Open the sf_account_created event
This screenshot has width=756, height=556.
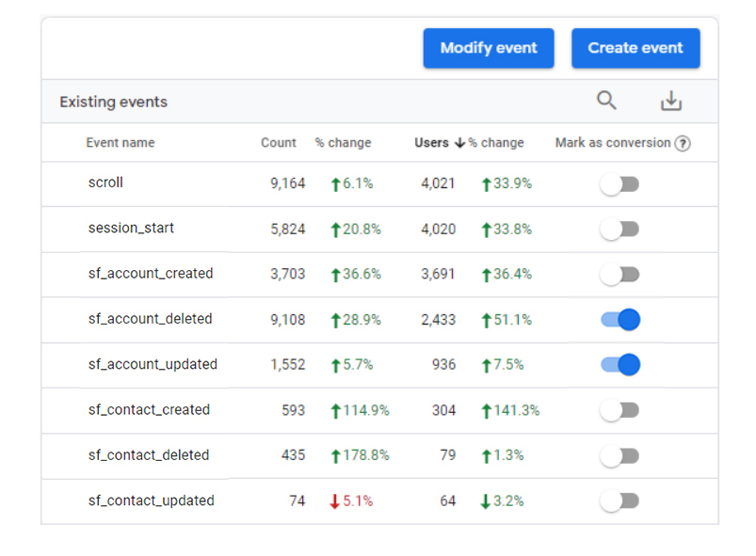[x=151, y=274]
